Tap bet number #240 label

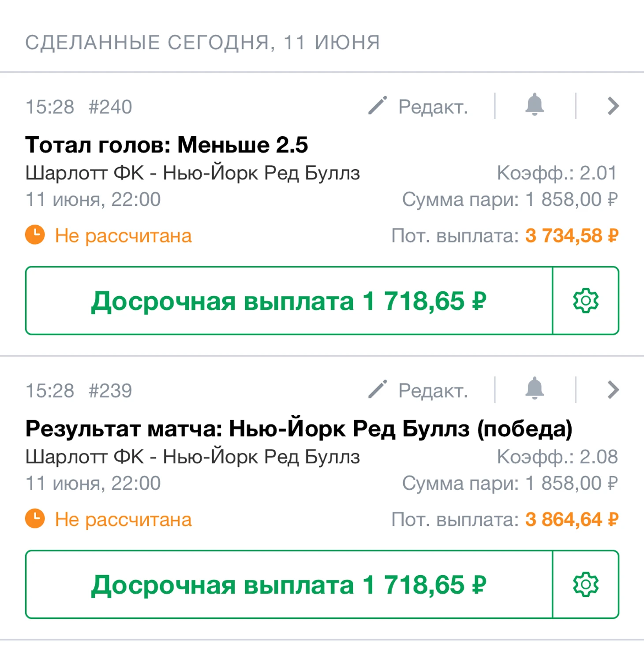(x=110, y=107)
